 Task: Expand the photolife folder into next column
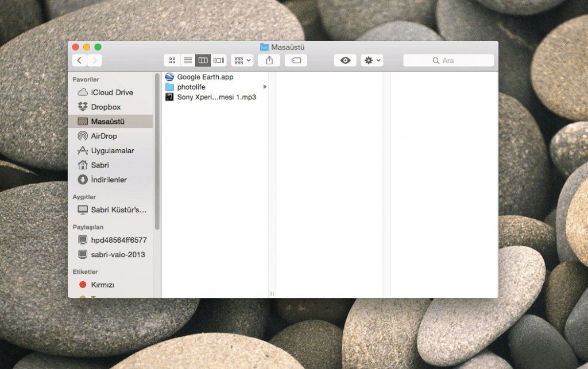point(264,86)
